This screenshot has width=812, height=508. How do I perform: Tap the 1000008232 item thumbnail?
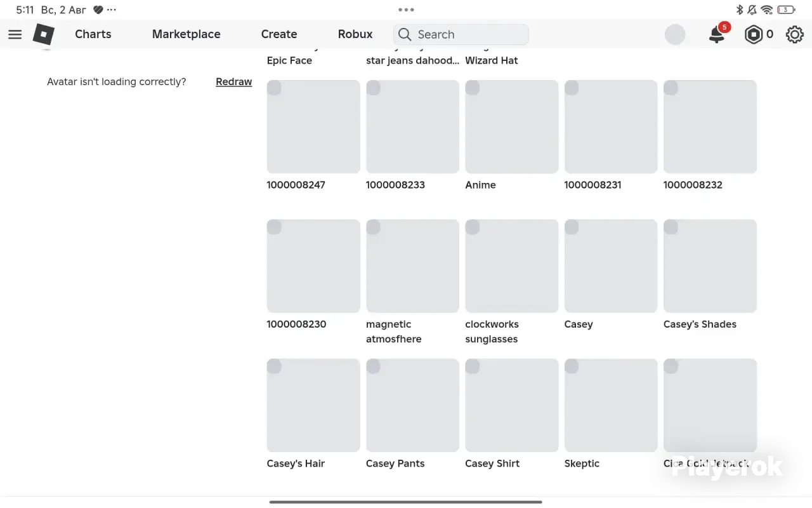click(710, 126)
